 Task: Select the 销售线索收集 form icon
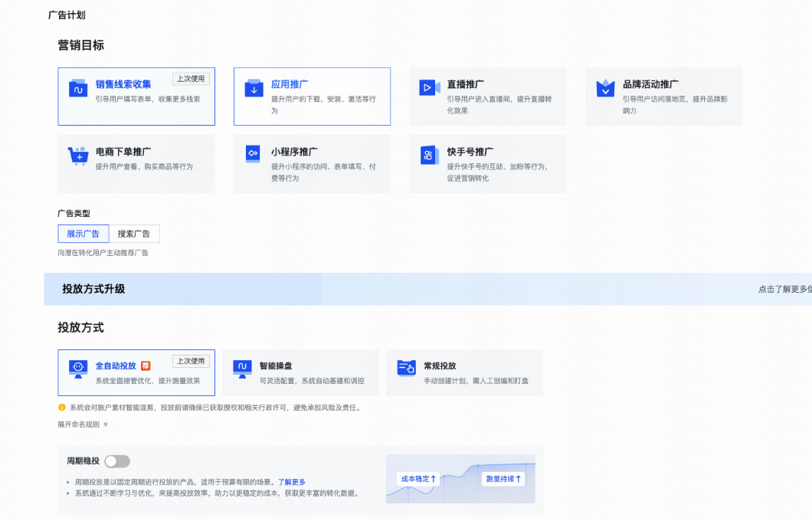[79, 87]
